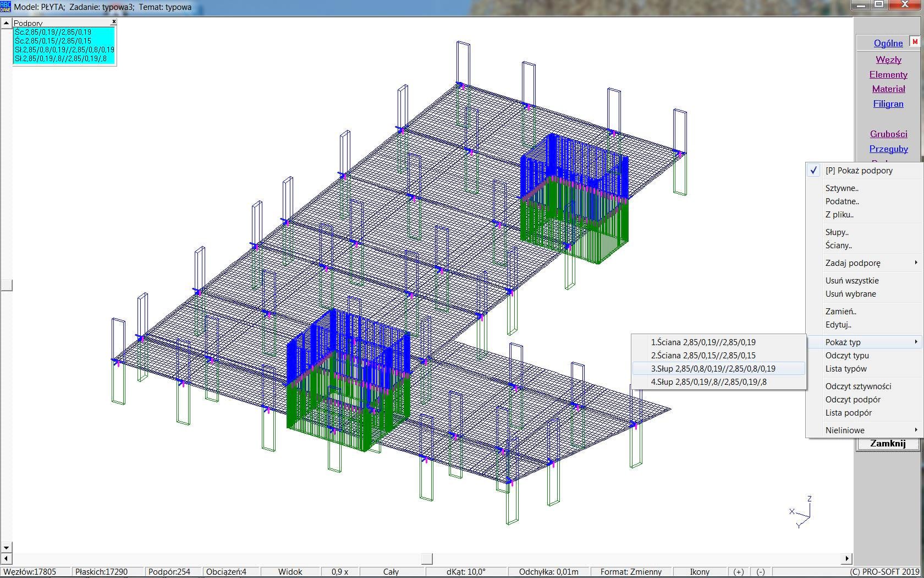
Task: Toggle the Format: Zmienny status field
Action: click(631, 572)
